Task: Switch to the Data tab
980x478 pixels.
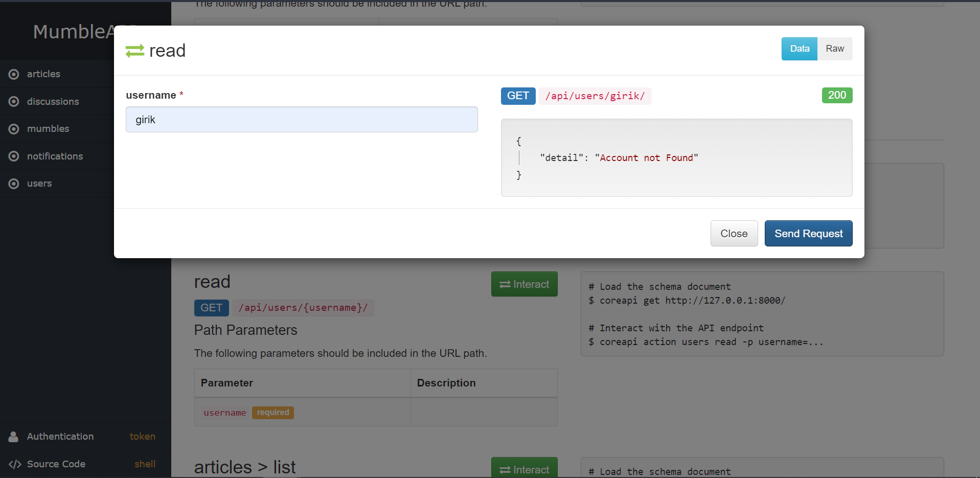Action: (x=800, y=49)
